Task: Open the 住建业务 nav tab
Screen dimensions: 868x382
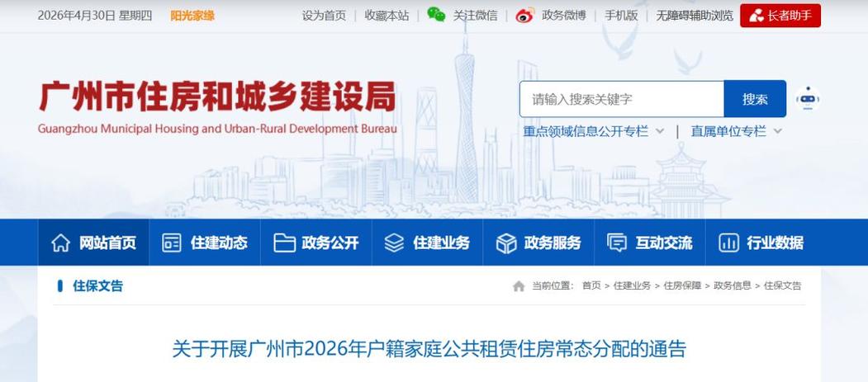Action: click(427, 243)
